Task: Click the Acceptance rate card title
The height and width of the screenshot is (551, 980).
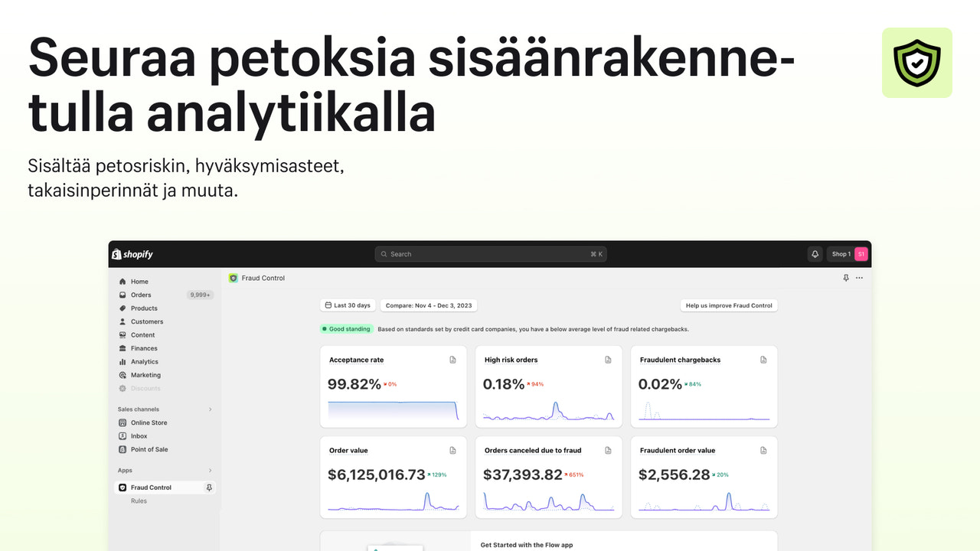Action: coord(356,360)
